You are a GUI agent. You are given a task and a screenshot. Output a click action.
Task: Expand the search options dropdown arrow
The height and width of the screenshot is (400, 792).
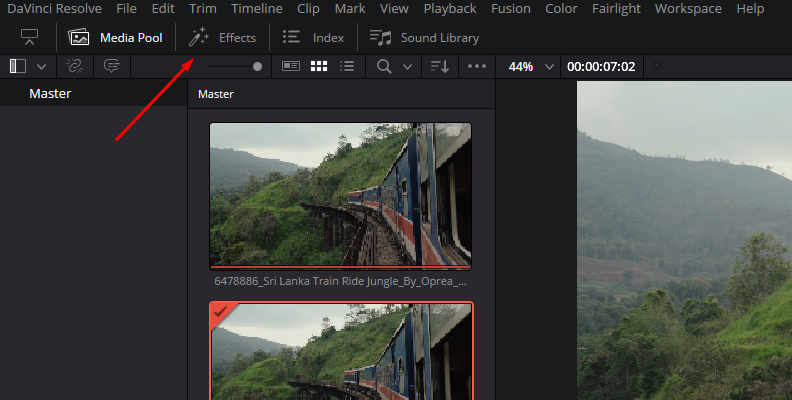point(408,67)
